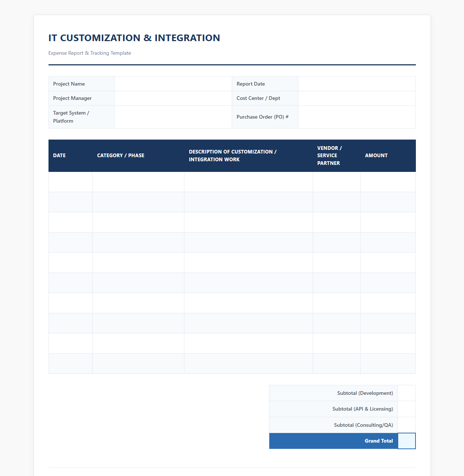Click the DESCRIPTION OF CUSTOMIZATION column header
Viewport: 464px width, 476px height.
coord(249,156)
